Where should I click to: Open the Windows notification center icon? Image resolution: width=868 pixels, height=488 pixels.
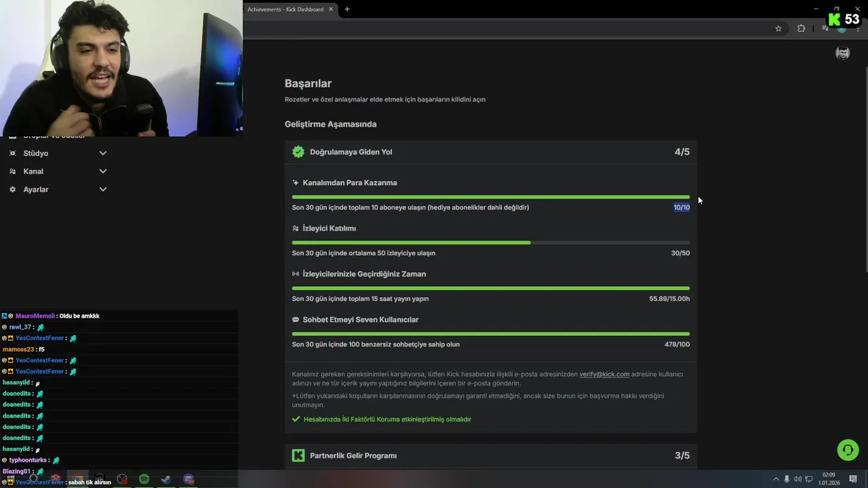pos(853,479)
